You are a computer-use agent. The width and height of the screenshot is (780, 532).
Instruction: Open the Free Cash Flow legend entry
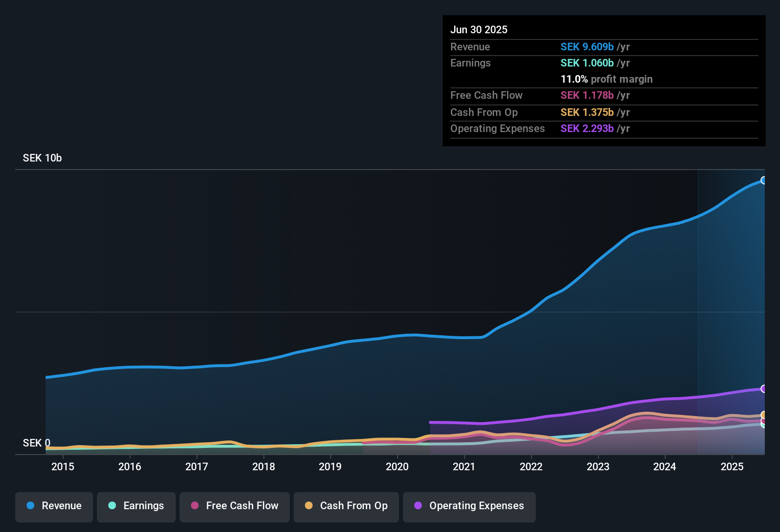click(234, 506)
